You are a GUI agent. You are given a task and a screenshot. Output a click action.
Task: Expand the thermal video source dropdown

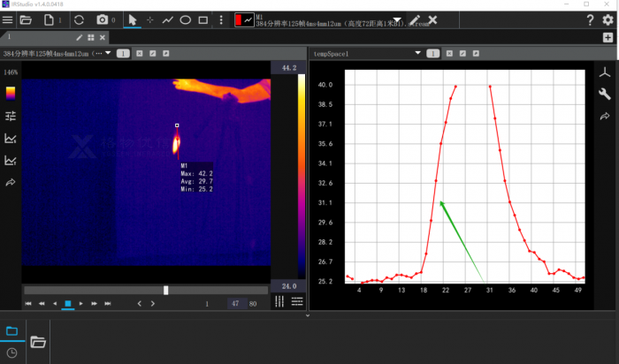pos(108,53)
